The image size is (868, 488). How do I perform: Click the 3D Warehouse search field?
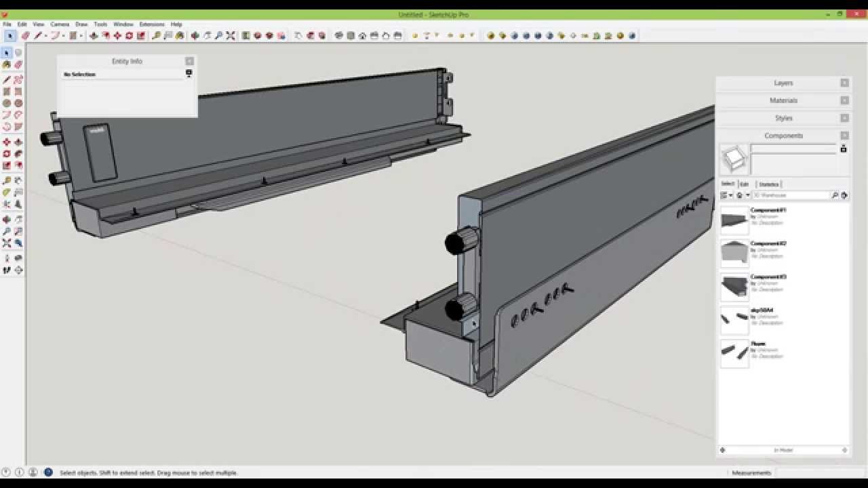click(x=791, y=195)
